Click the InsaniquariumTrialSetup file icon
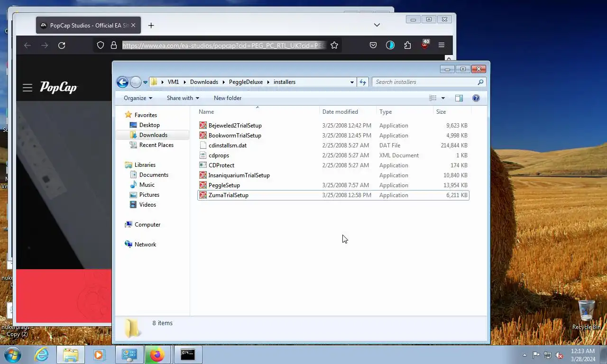This screenshot has width=607, height=364. 203,175
